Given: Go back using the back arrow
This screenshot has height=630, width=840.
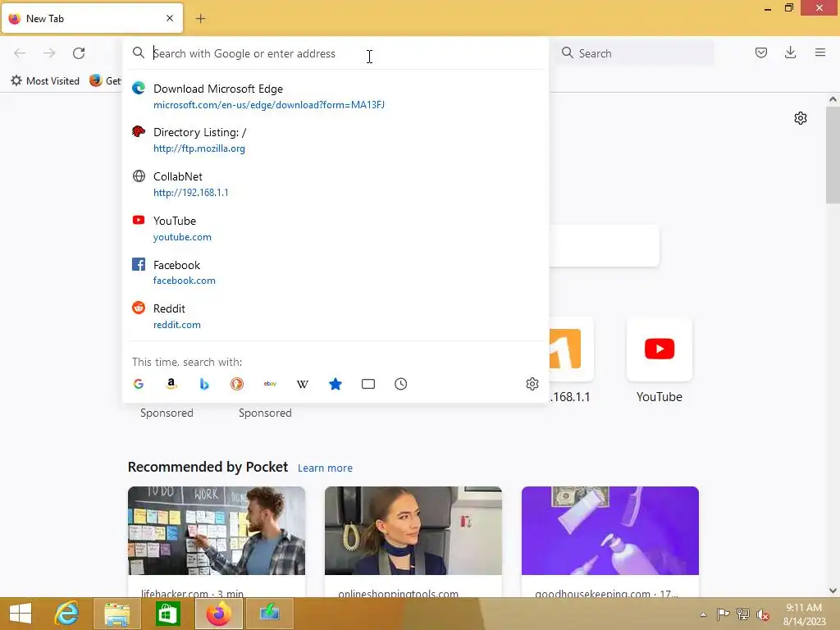Looking at the screenshot, I should click(20, 53).
